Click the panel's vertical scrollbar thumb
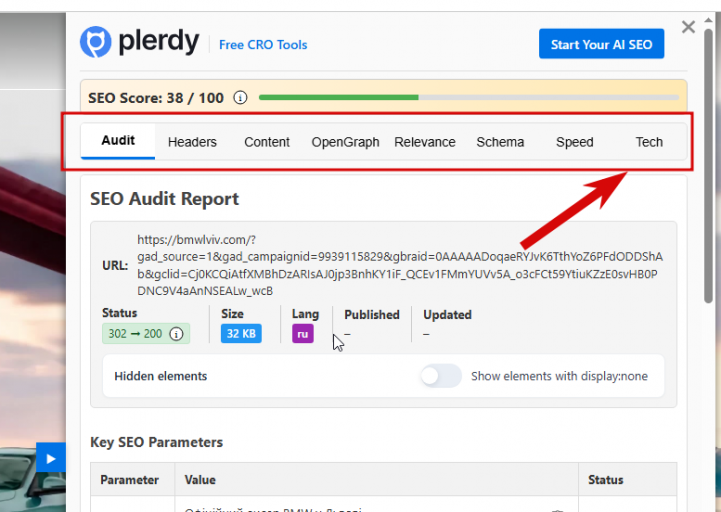Screen dimensions: 721x512 coord(708,166)
